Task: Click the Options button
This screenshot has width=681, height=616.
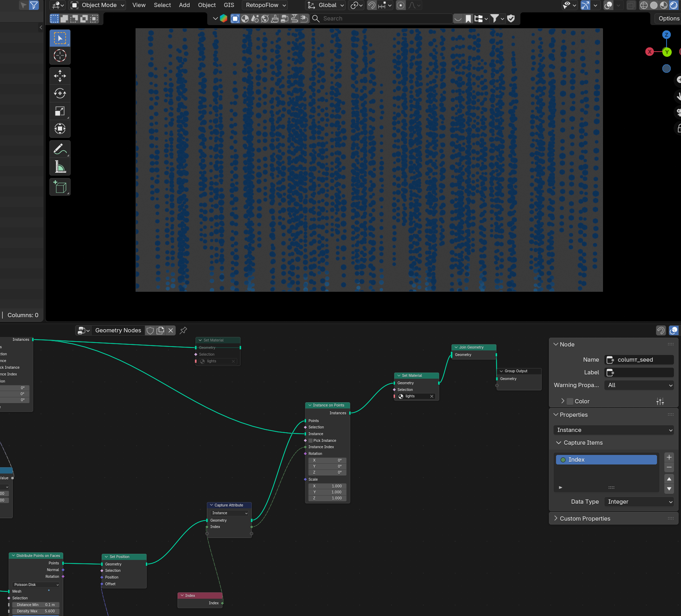Action: [x=668, y=18]
